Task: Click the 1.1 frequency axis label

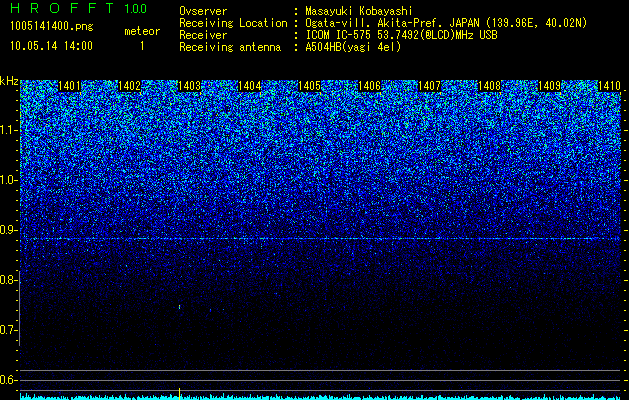Action: pyautogui.click(x=8, y=130)
